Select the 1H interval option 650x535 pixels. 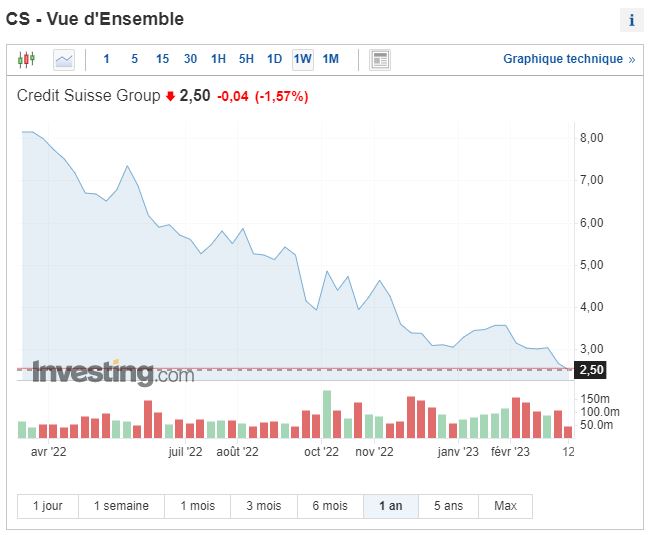[x=218, y=60]
